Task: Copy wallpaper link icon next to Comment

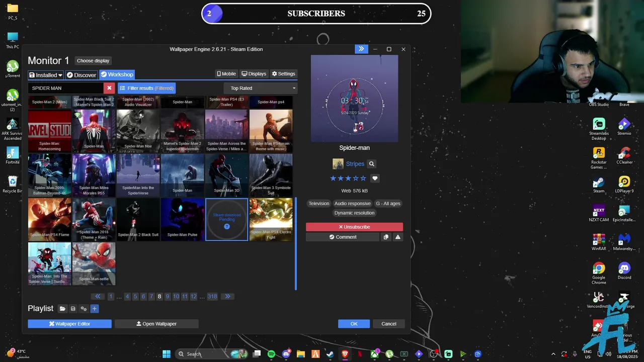Action: coord(386,237)
